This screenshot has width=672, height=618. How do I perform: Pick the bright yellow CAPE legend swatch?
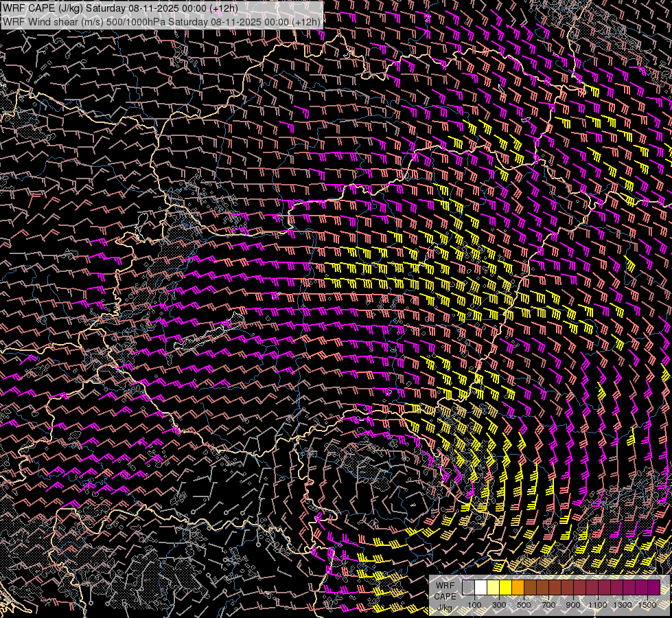coord(505,588)
